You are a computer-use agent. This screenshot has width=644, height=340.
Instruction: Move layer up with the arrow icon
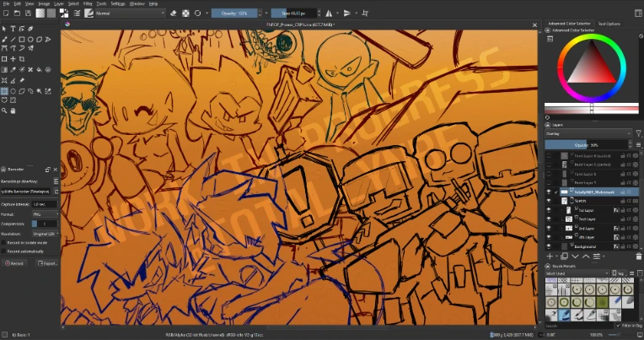586,256
